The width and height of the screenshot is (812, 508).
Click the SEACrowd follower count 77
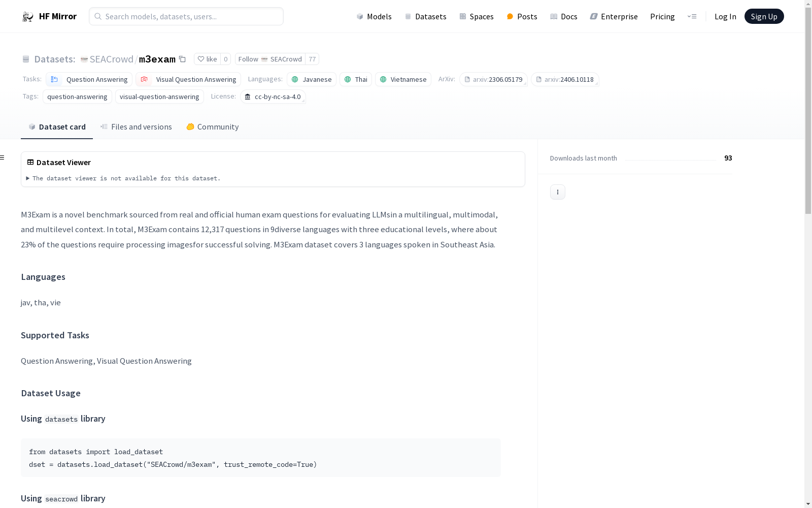click(x=312, y=59)
